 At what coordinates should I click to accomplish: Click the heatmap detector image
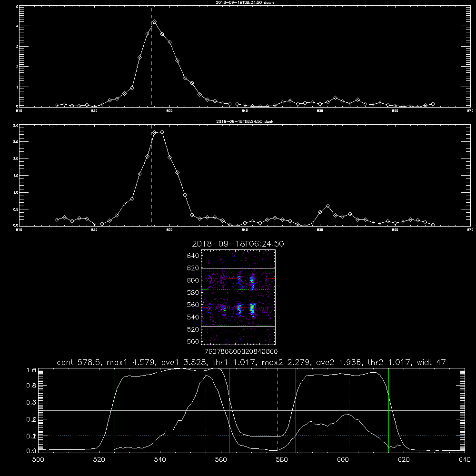point(238,297)
